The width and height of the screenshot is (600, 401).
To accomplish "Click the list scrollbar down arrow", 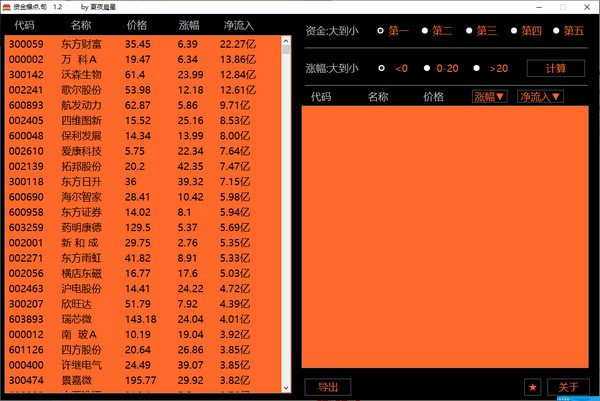I will point(286,388).
